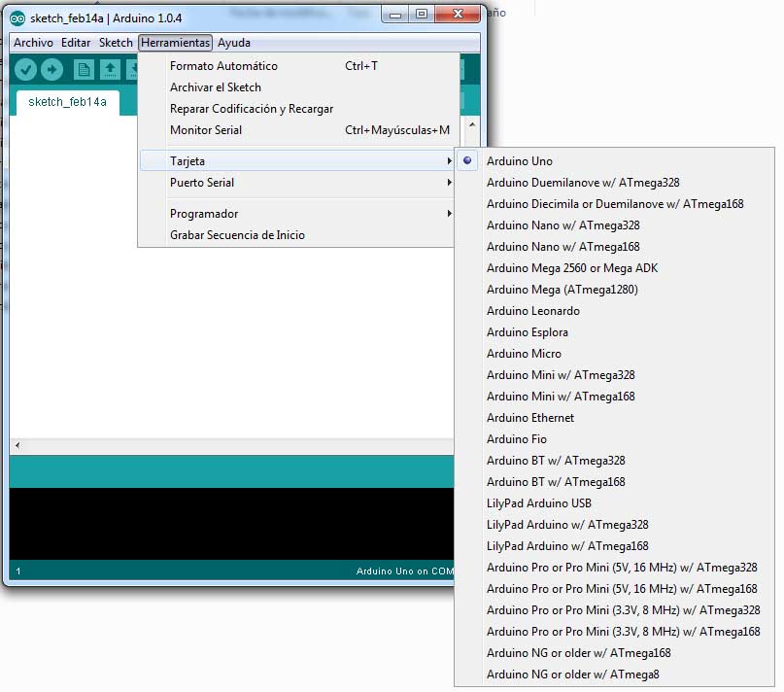Select Grabar Secuencia de Inicio
784x692 pixels.
tap(297, 235)
